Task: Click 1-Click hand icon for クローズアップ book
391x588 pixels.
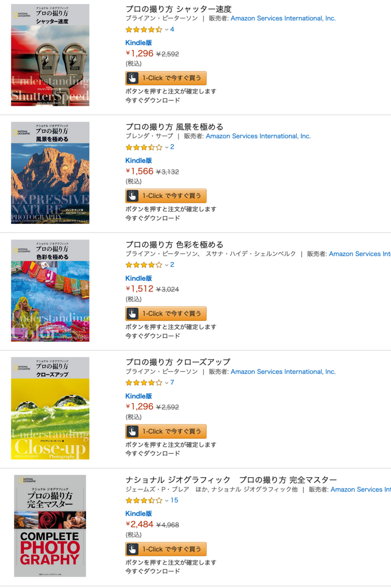Action: click(x=132, y=431)
